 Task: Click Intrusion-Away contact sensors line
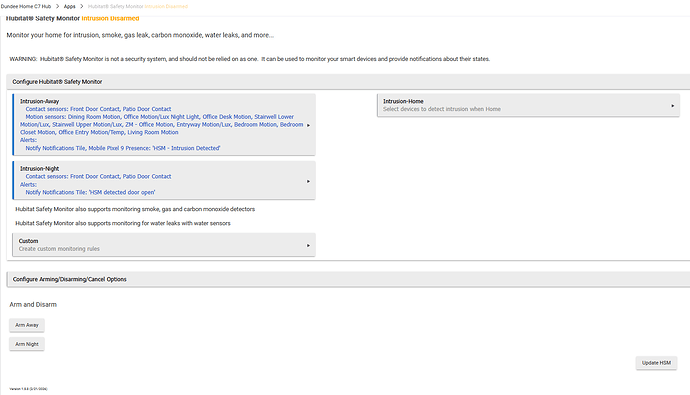pyautogui.click(x=98, y=109)
